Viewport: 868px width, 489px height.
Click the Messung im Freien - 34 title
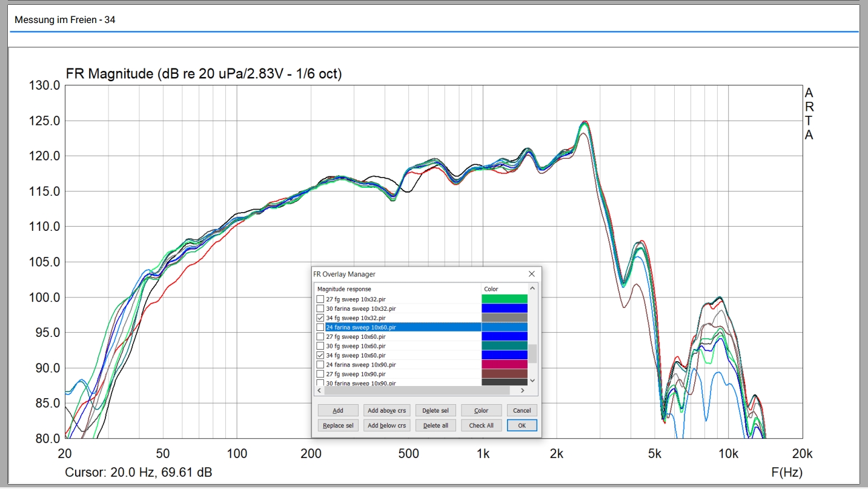tap(65, 20)
